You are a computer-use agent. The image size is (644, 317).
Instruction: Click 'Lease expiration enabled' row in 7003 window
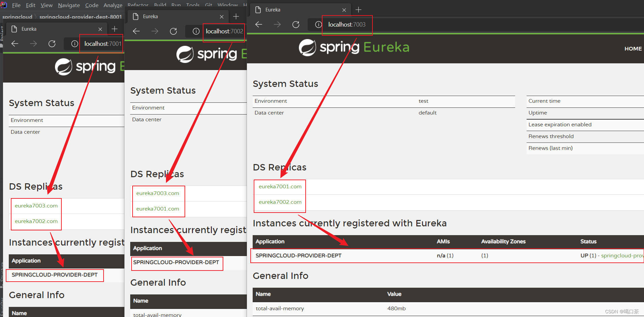coord(585,125)
